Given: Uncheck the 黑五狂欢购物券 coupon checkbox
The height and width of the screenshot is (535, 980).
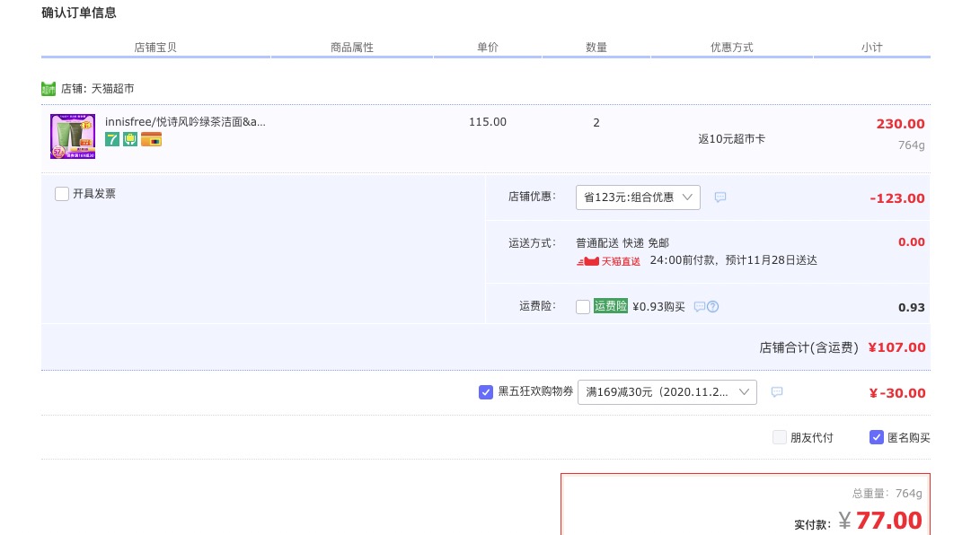Looking at the screenshot, I should coord(486,392).
